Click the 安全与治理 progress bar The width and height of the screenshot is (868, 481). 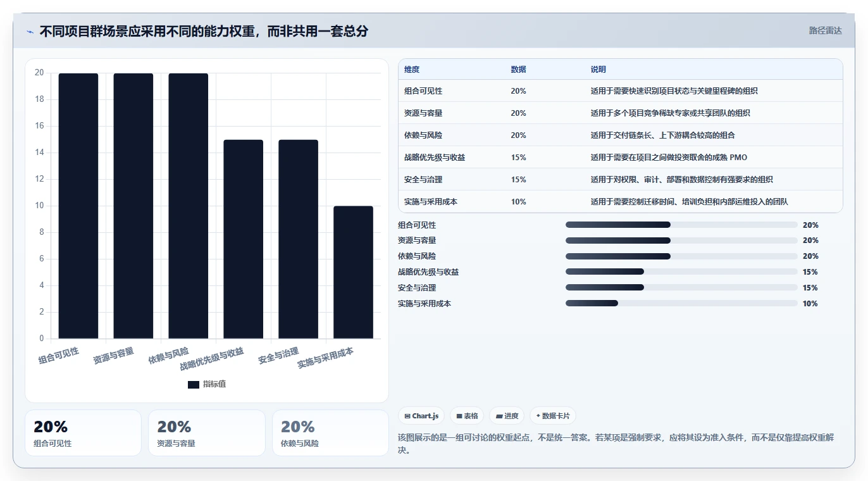pyautogui.click(x=681, y=287)
